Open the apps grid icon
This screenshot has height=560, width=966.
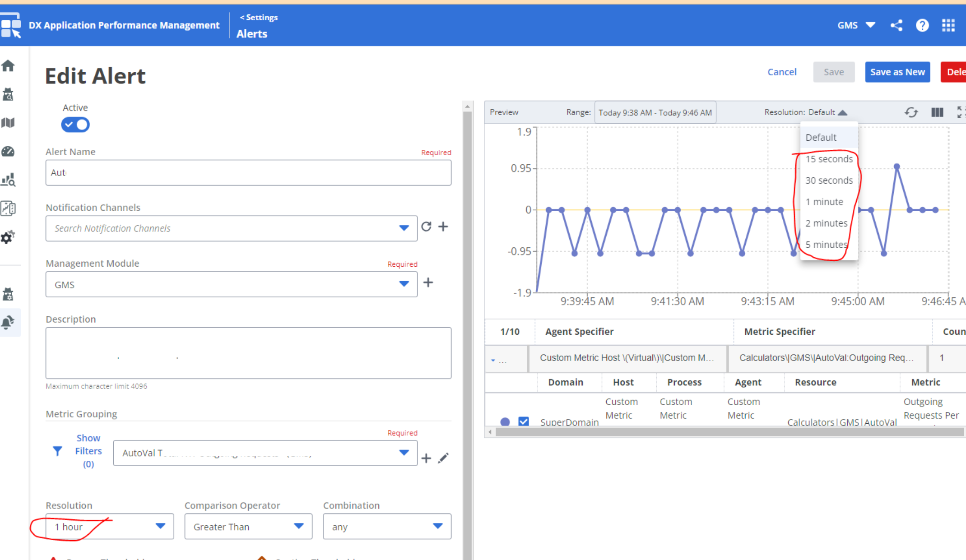(x=948, y=25)
